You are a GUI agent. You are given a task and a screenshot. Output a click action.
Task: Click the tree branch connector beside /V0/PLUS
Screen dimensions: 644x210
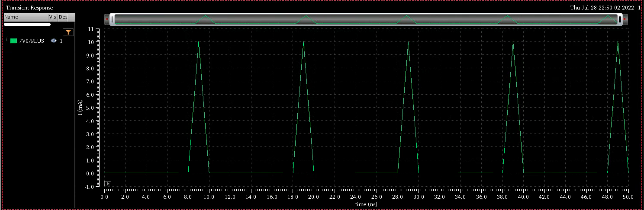click(7, 40)
